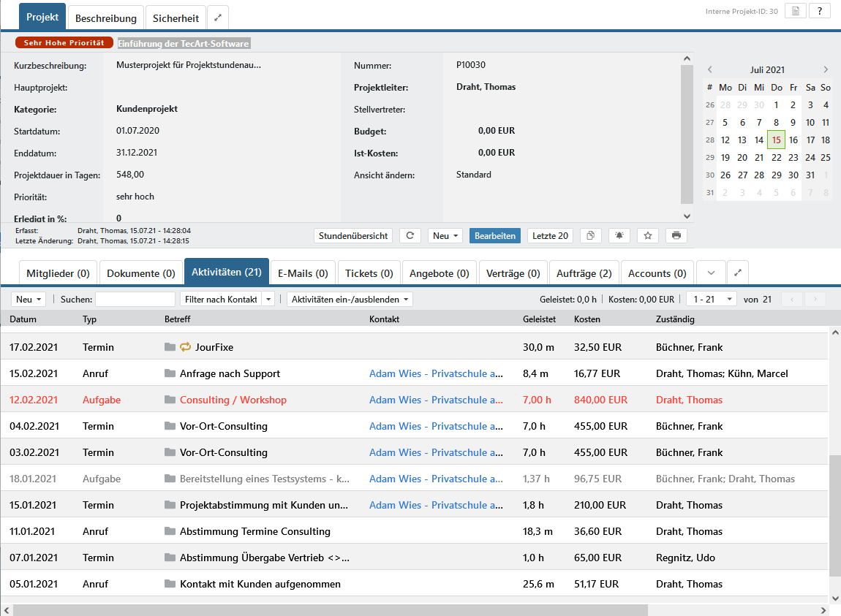This screenshot has width=841, height=616.
Task: Click the horizontal scrollbar at the bottom
Action: (331, 610)
